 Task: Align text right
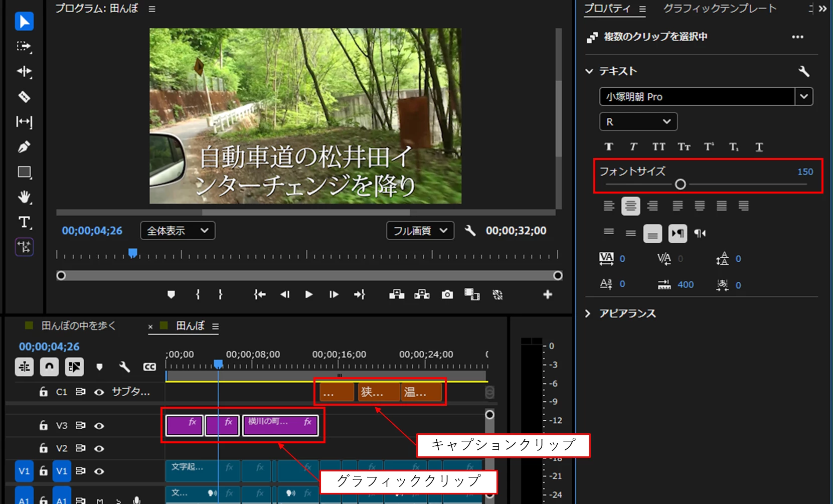652,206
